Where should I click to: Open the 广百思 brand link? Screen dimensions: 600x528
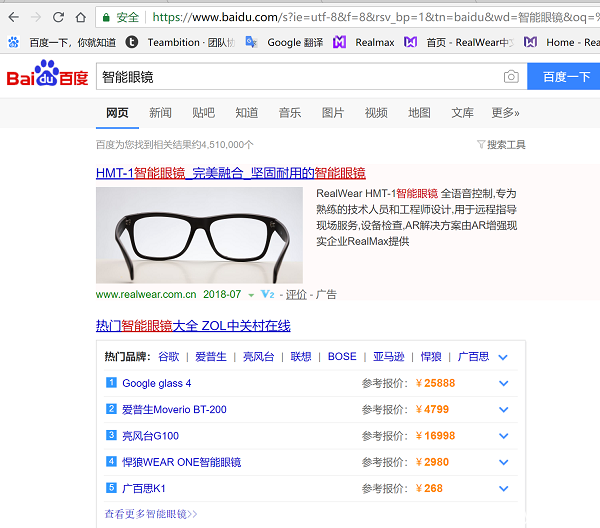tap(473, 357)
